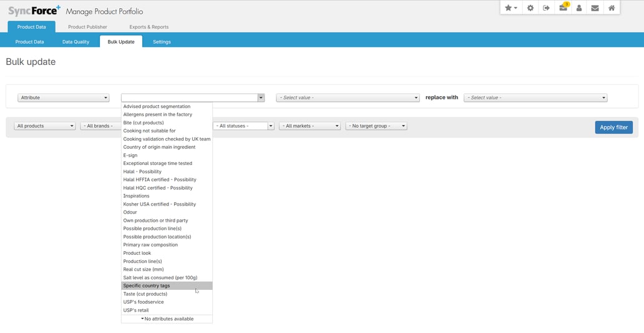Screen dimensions: 644x333
Task: Open the Product Data sub-tab
Action: 29,41
